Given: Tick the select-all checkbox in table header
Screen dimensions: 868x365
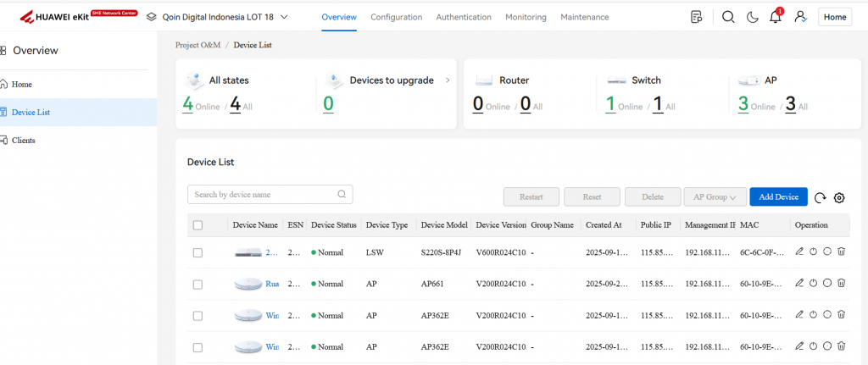Looking at the screenshot, I should [x=198, y=225].
